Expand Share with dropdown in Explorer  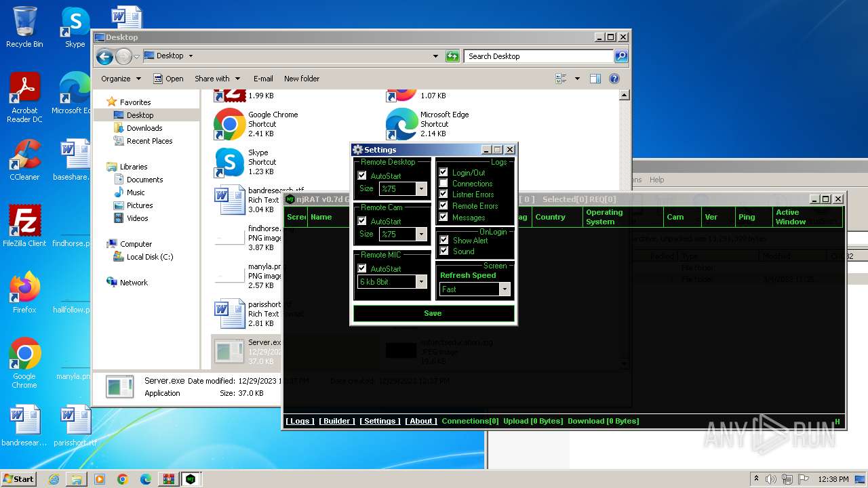(x=217, y=79)
